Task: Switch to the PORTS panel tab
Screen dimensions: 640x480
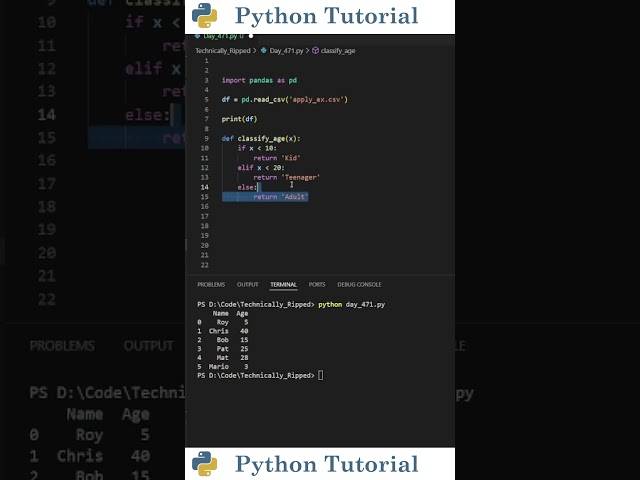Action: 317,284
